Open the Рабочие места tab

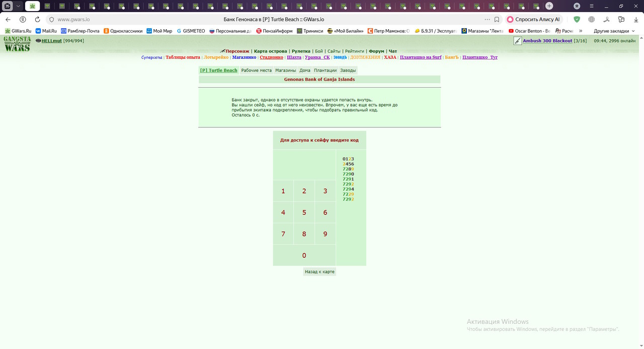point(256,71)
